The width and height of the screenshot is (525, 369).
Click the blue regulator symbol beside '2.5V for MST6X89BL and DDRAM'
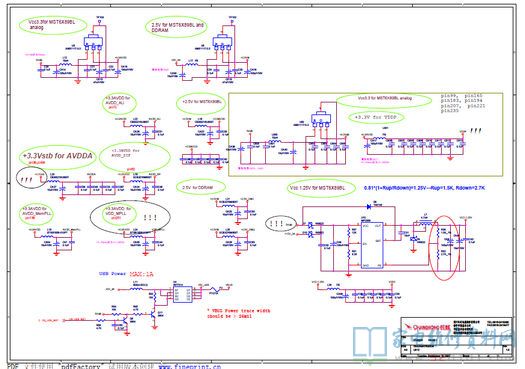click(x=222, y=42)
